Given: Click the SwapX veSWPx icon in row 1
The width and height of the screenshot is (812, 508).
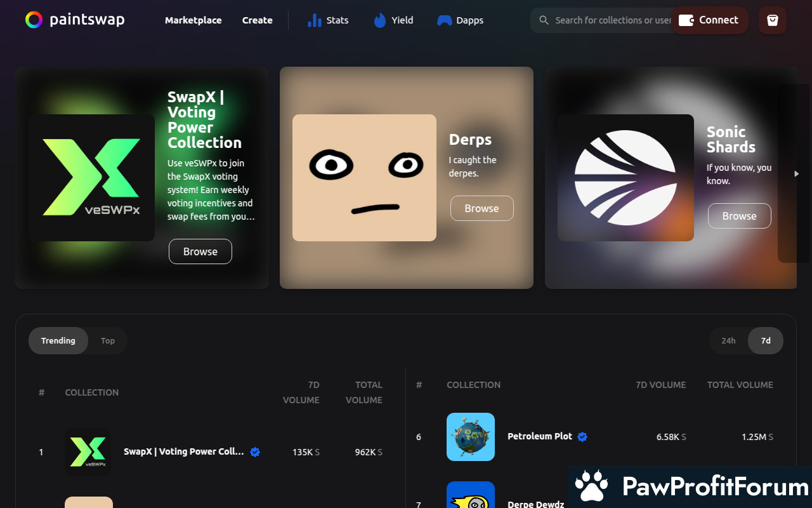Looking at the screenshot, I should (x=88, y=452).
